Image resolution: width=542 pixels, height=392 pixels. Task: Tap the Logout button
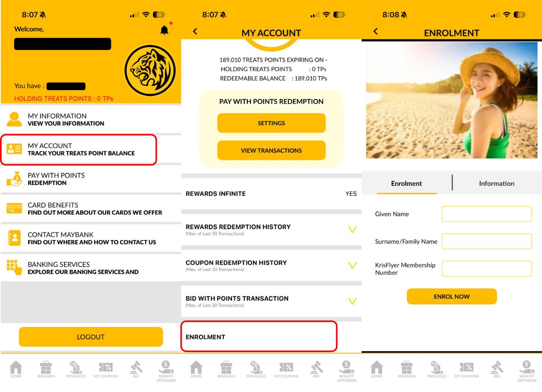coord(91,337)
